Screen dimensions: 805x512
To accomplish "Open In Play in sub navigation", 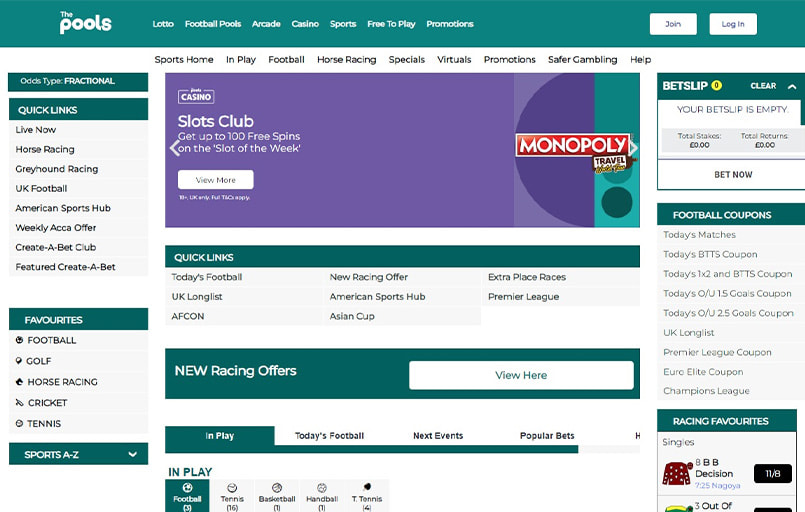I will [x=241, y=60].
